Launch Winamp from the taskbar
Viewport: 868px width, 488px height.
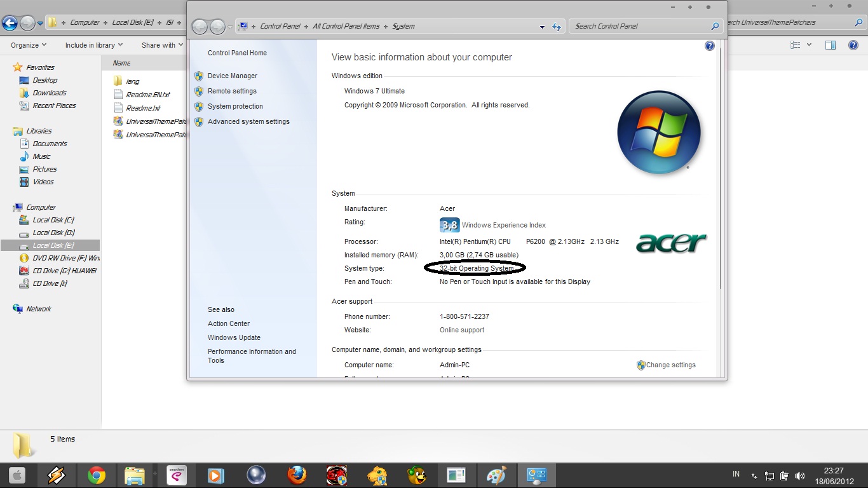[x=57, y=475]
